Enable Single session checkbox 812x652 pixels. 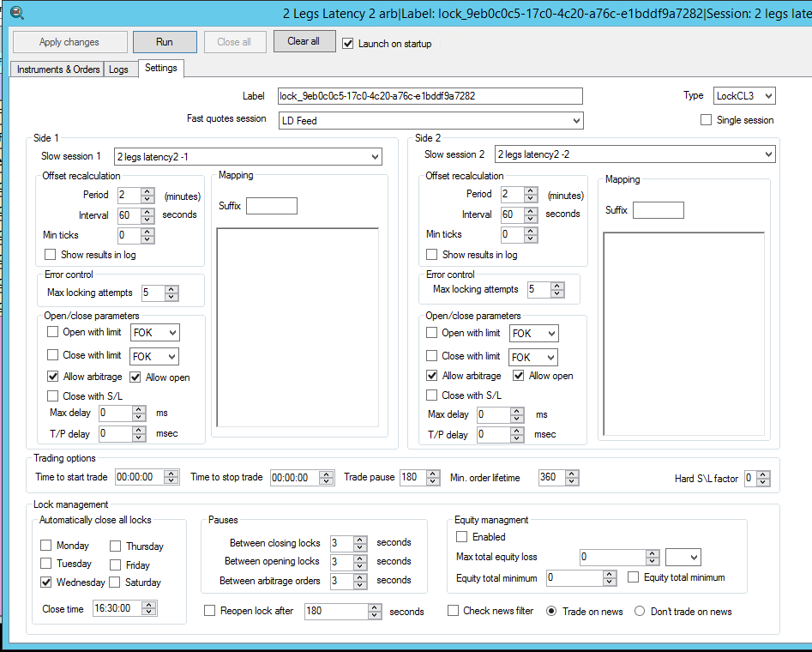click(707, 120)
